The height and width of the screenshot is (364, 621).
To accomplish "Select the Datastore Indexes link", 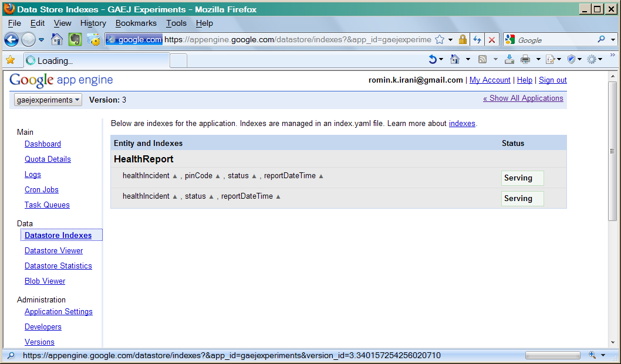I will (x=58, y=236).
